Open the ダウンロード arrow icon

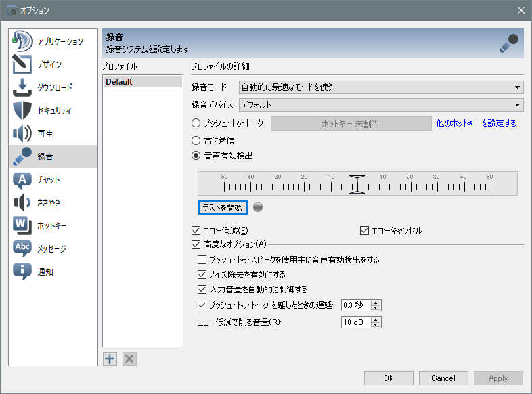pos(22,87)
